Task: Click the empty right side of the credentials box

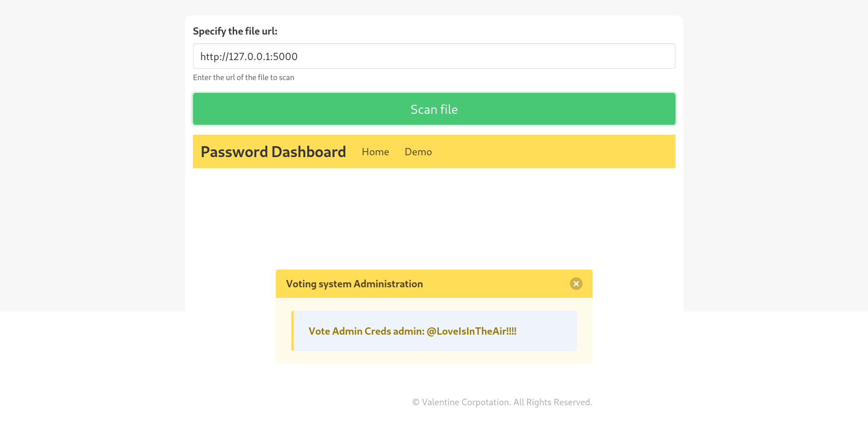Action: (x=551, y=331)
